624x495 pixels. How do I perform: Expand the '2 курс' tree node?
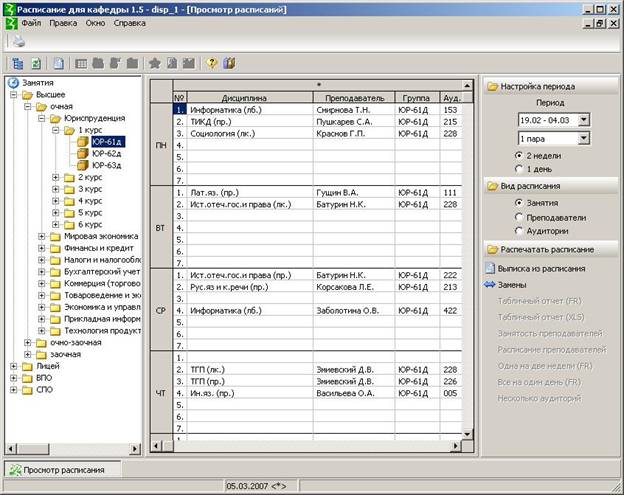(x=56, y=177)
